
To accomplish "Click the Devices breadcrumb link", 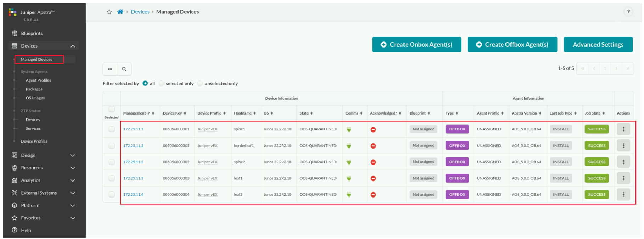I will pos(140,12).
